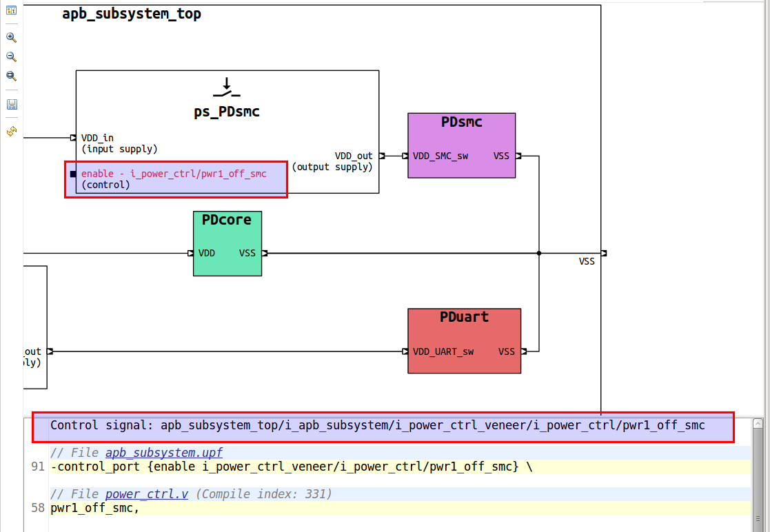This screenshot has width=770, height=532.
Task: Click the VDD_out output supply port label
Action: (x=354, y=156)
